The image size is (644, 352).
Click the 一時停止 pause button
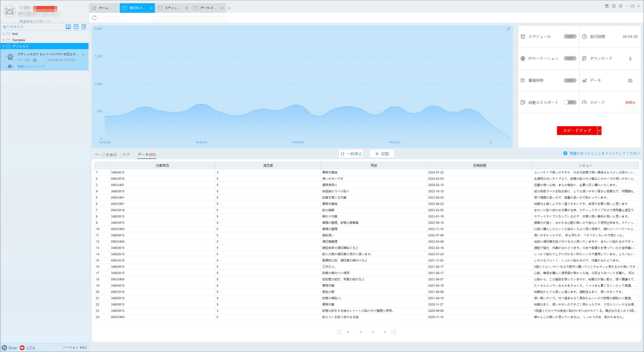[x=352, y=154]
